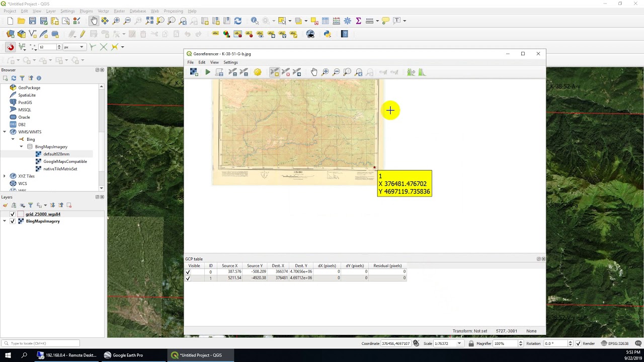Select the Delete Point tool in Georeferencer
Screen dimensions: 644x362
[x=286, y=72]
